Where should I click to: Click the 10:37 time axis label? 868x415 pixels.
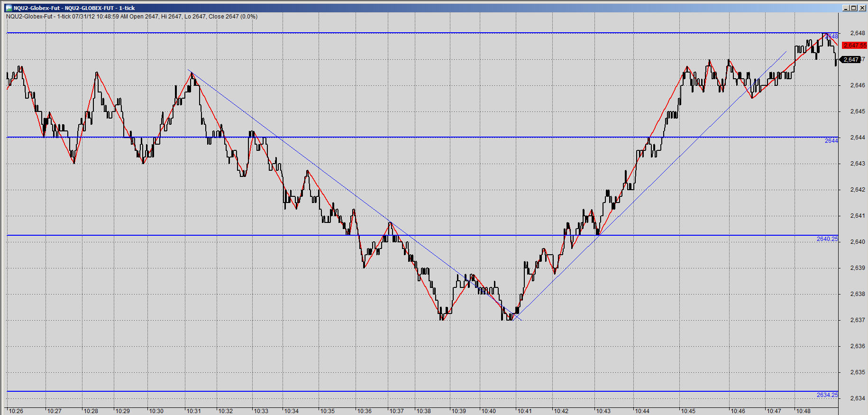pyautogui.click(x=397, y=411)
